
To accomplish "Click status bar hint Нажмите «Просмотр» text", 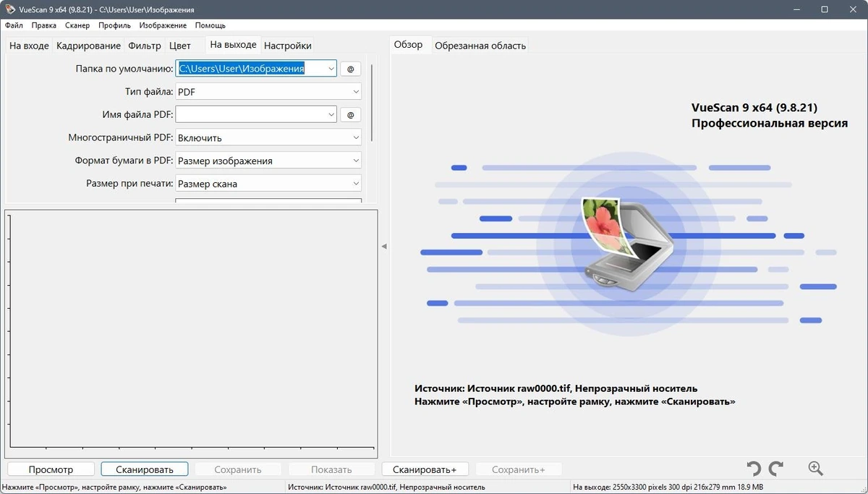I will point(114,488).
